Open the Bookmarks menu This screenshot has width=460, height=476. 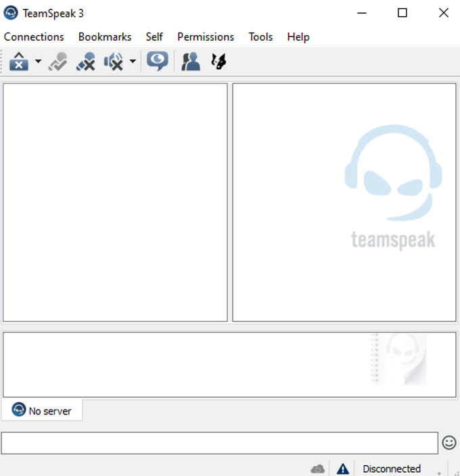point(105,37)
